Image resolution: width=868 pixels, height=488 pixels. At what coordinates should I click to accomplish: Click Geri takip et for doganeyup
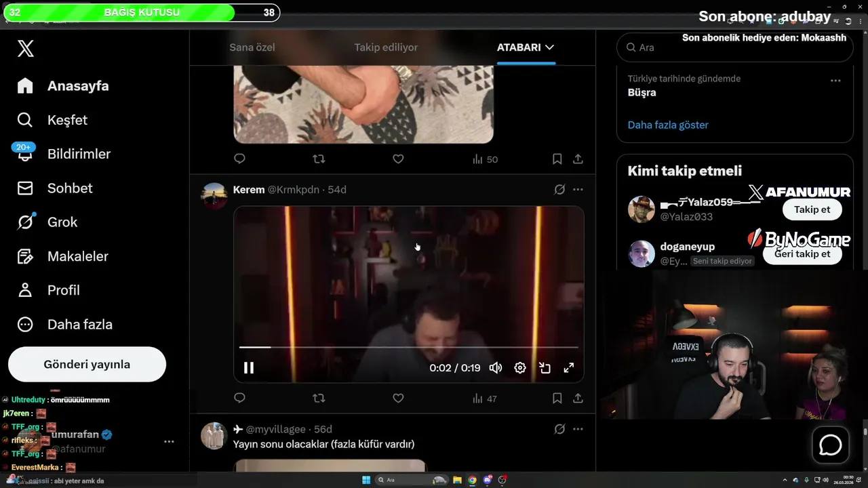(802, 254)
